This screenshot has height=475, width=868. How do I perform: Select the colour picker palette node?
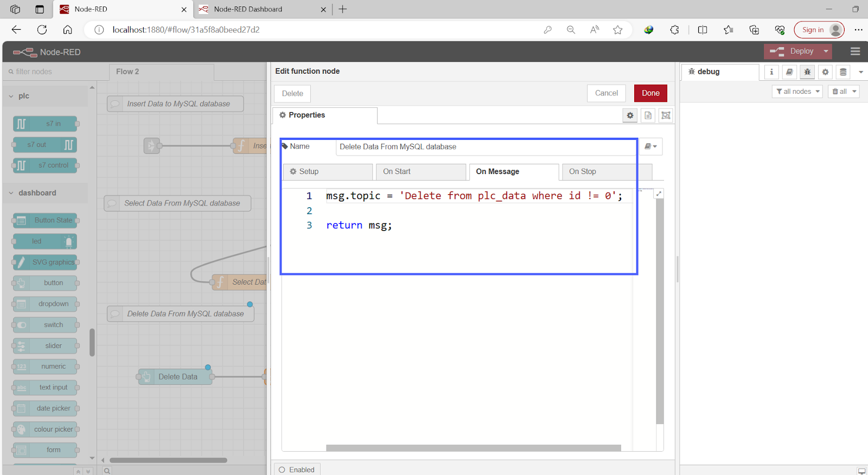click(45, 429)
